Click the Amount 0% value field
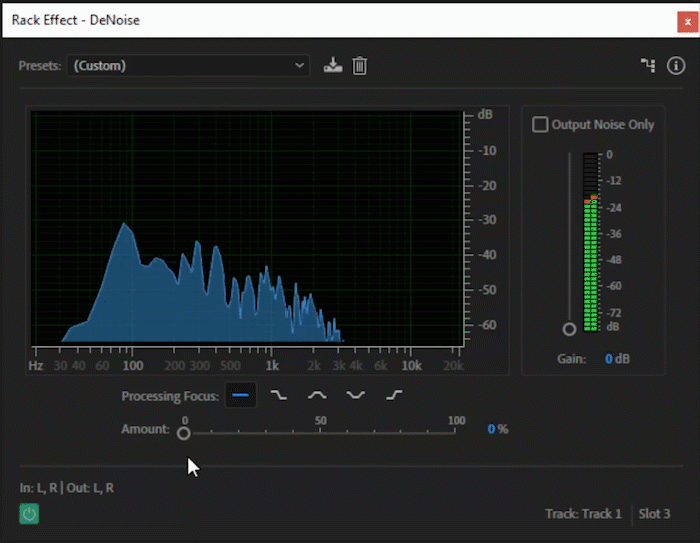Viewport: 700px width, 543px height. tap(497, 429)
